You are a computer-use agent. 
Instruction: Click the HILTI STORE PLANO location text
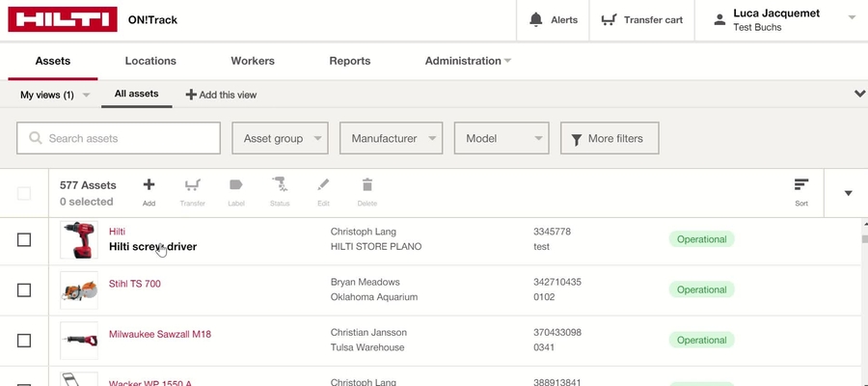376,246
